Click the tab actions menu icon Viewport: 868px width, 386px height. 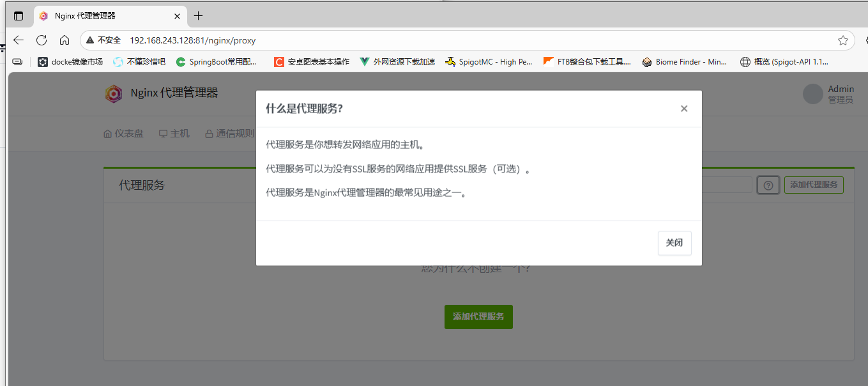(x=19, y=16)
